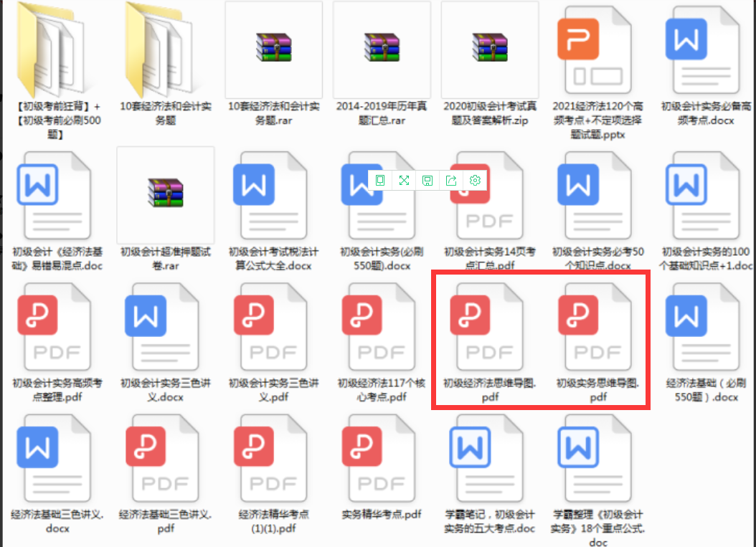Screen dimensions: 756x547
Task: Select the 2020初级会计考试真题及答案解析.zip archive icon
Action: click(x=489, y=47)
